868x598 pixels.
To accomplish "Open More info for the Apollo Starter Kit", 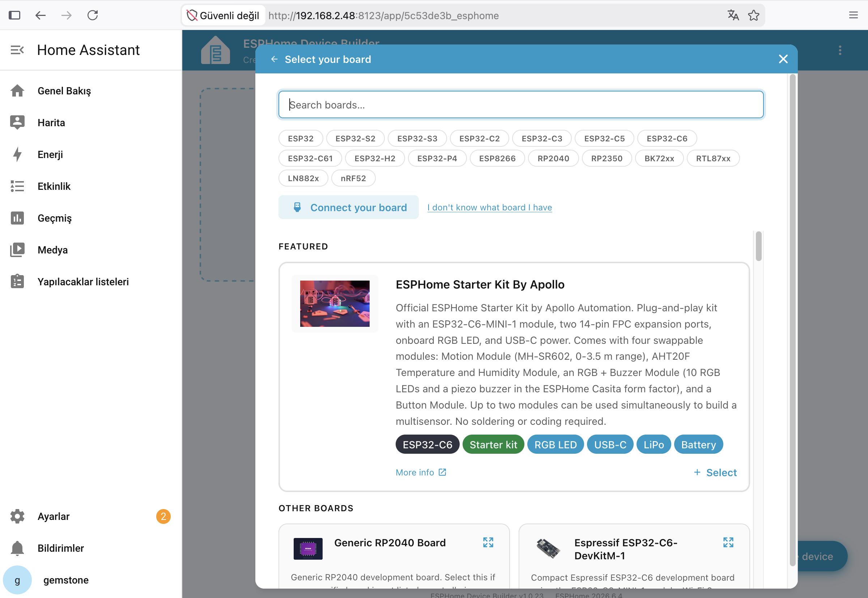I will point(421,472).
